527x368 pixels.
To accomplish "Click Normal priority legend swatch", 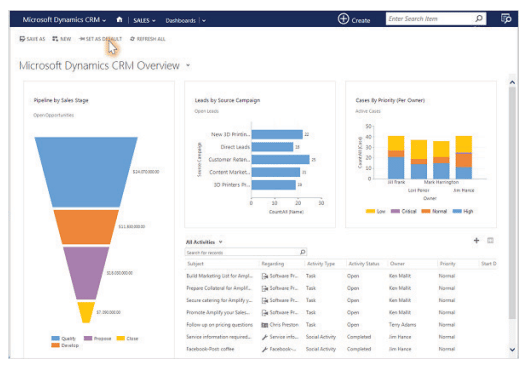I will click(x=426, y=211).
